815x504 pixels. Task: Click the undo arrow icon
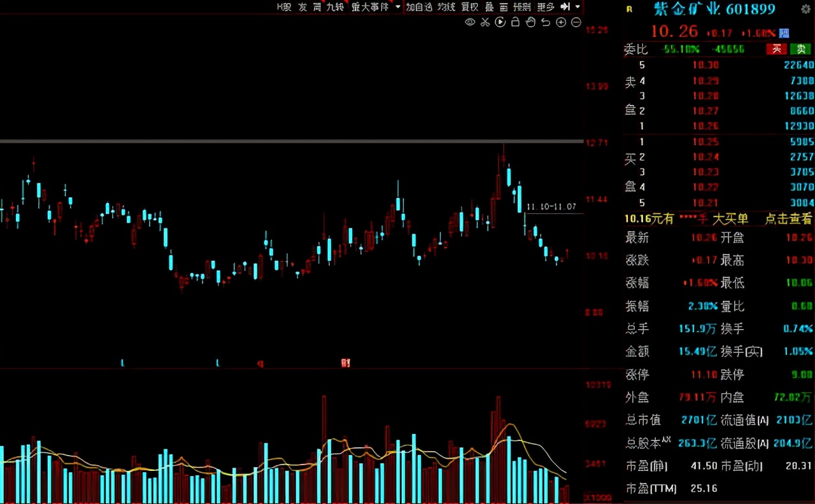tap(546, 22)
